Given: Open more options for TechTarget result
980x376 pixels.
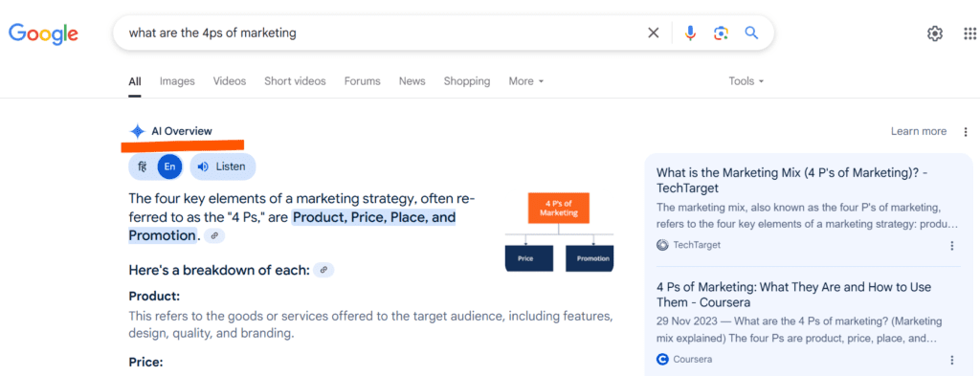Looking at the screenshot, I should 952,246.
